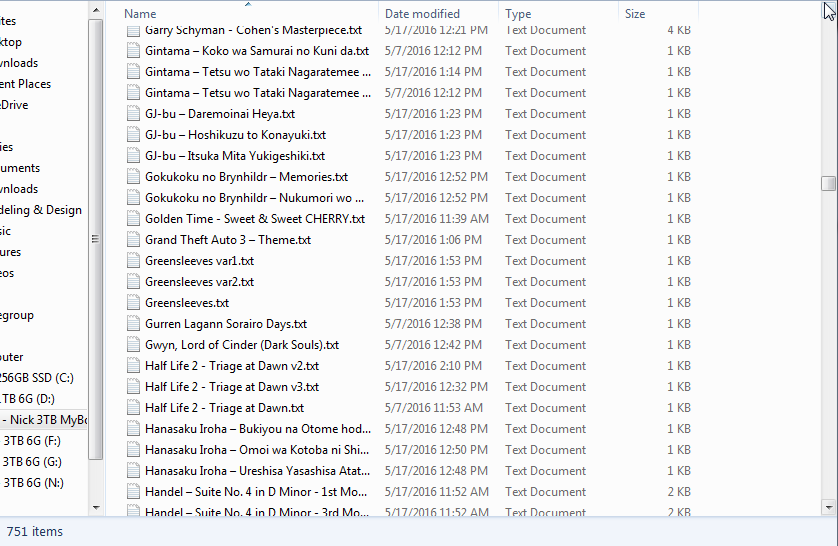Viewport: 838px width, 546px height.
Task: Click the icon of Gwyn, Lord of Cinder (Dark Souls).txt
Action: 133,345
